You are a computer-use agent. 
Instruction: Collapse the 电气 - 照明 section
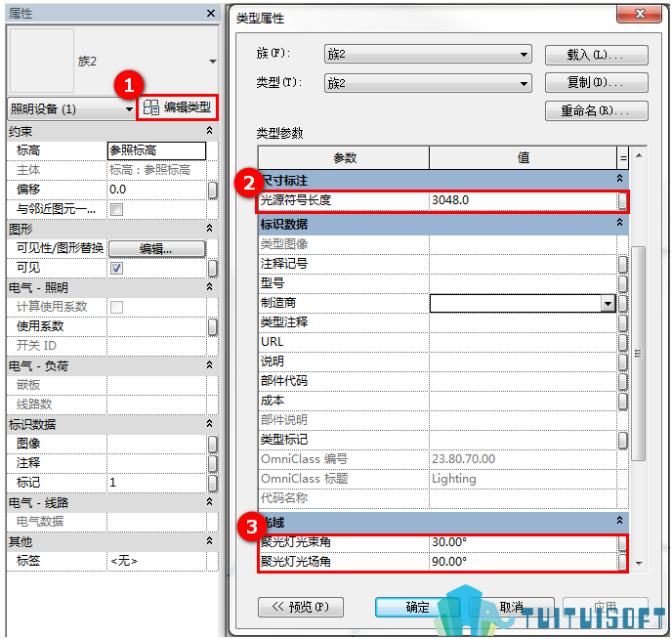click(209, 286)
